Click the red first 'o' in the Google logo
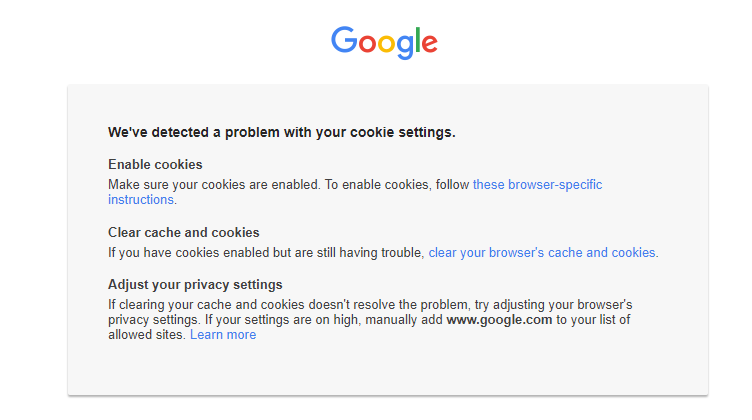Image resolution: width=752 pixels, height=420 pixels. (368, 43)
